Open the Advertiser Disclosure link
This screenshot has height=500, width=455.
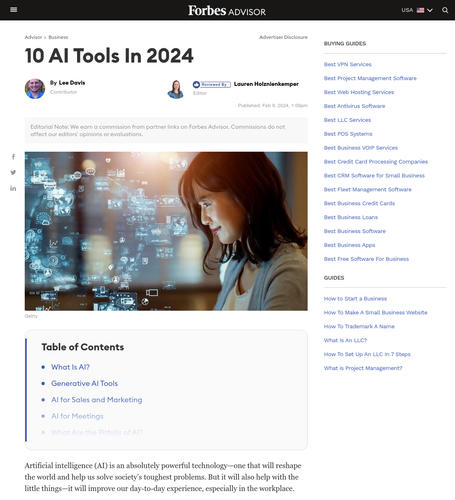[x=283, y=37]
